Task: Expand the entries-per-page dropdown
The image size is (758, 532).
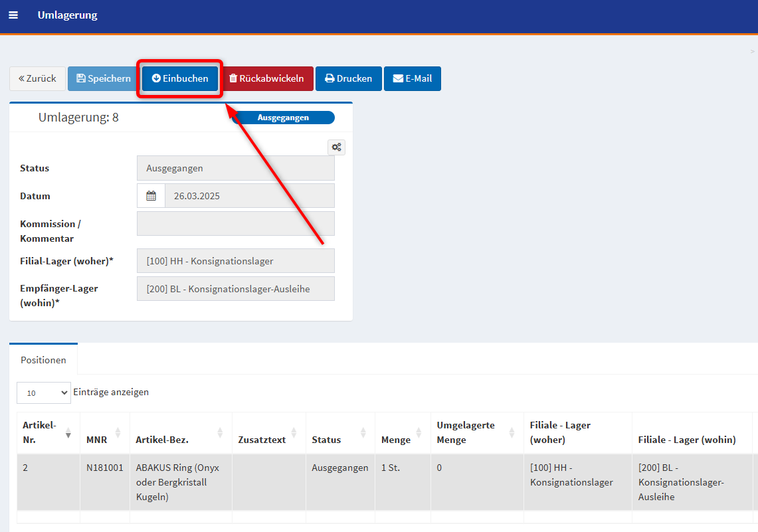Action: 44,393
